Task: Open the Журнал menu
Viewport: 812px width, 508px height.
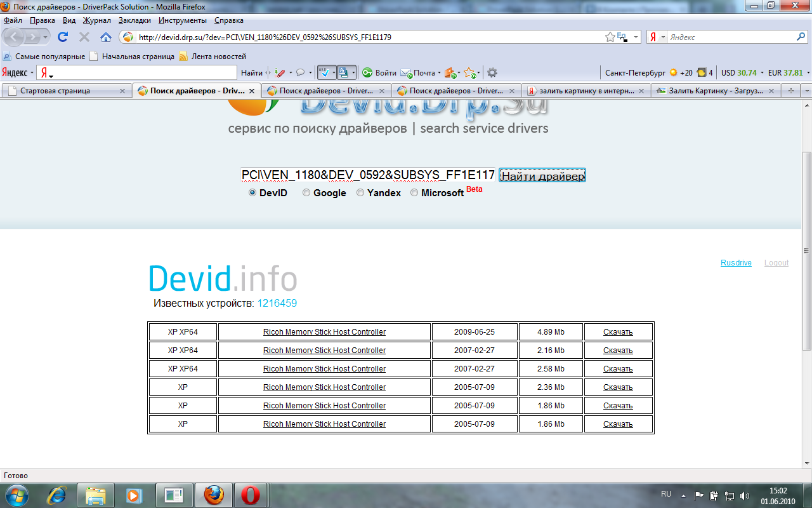Action: pos(96,20)
